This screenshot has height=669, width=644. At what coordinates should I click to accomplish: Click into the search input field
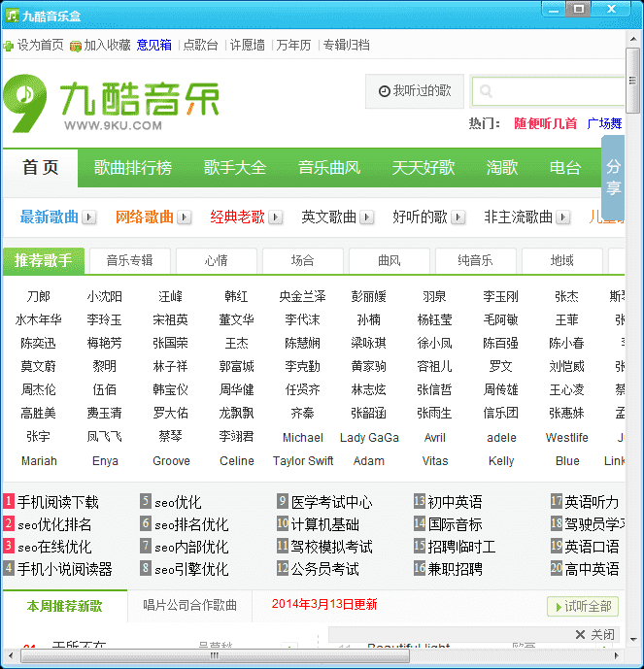(549, 91)
